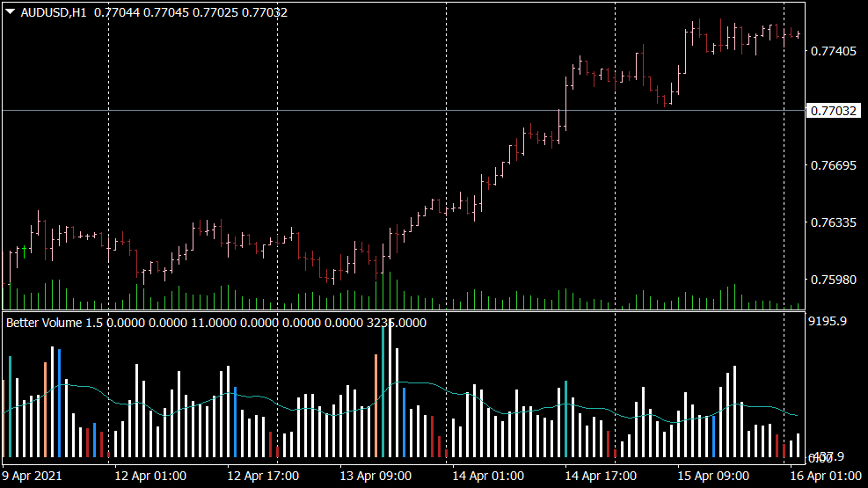The height and width of the screenshot is (488, 868).
Task: Click the 0.77405 price axis label
Action: pos(832,51)
